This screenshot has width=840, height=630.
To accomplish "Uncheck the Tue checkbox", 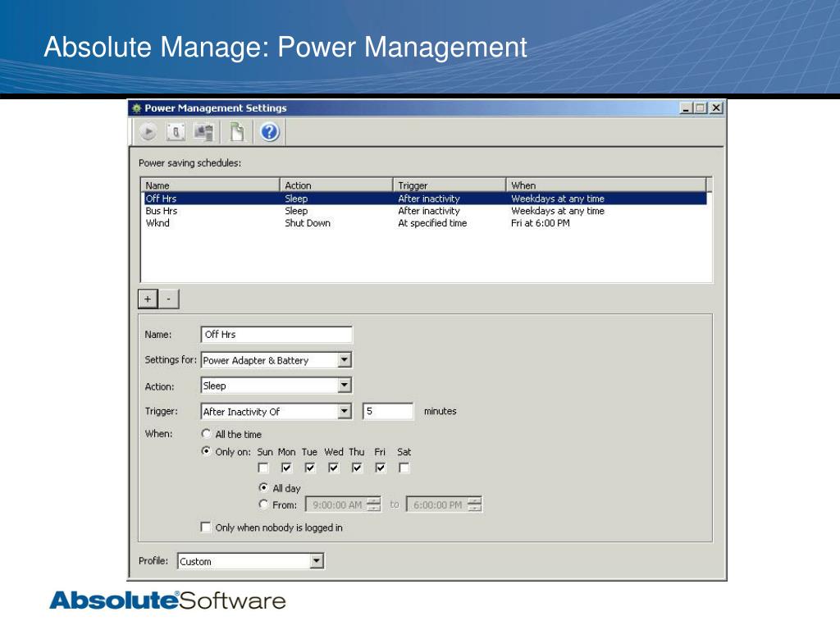I will tap(310, 468).
